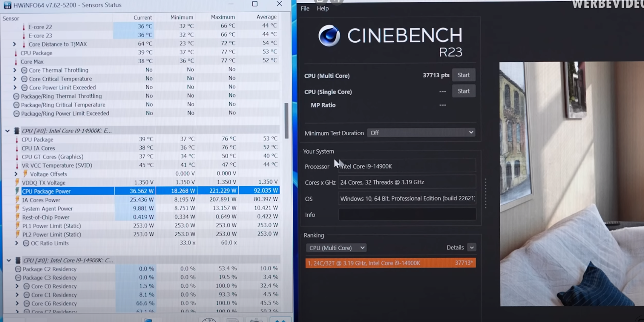Expand Core C0 Residency row
The image size is (644, 322).
pos(17,287)
